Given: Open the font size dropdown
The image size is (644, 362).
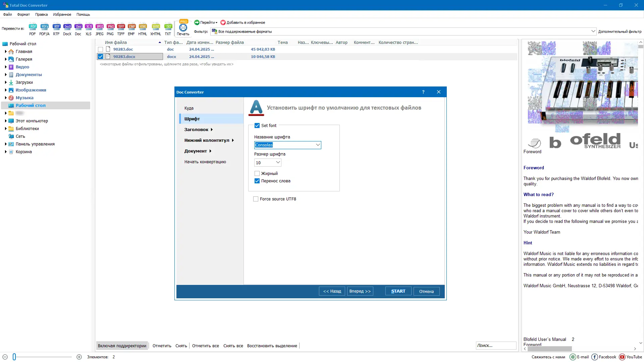Looking at the screenshot, I should click(x=277, y=162).
